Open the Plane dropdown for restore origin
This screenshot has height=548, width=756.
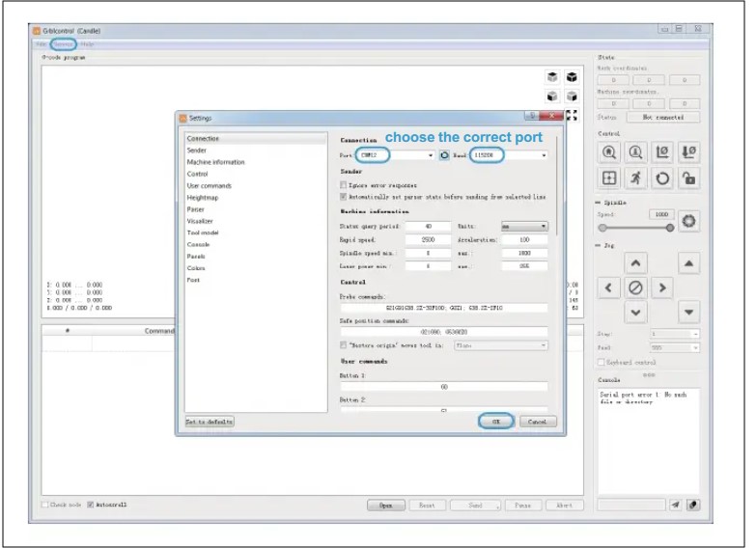(x=501, y=345)
